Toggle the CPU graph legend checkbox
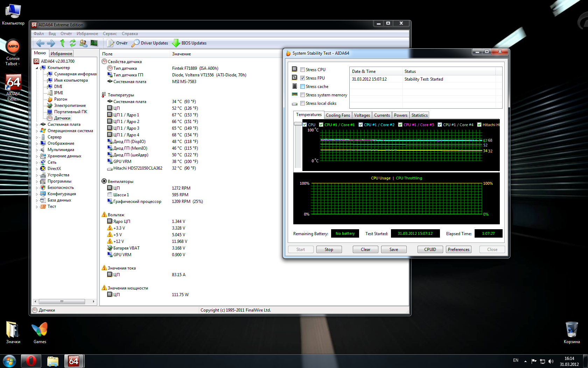This screenshot has width=588, height=368. [x=305, y=125]
